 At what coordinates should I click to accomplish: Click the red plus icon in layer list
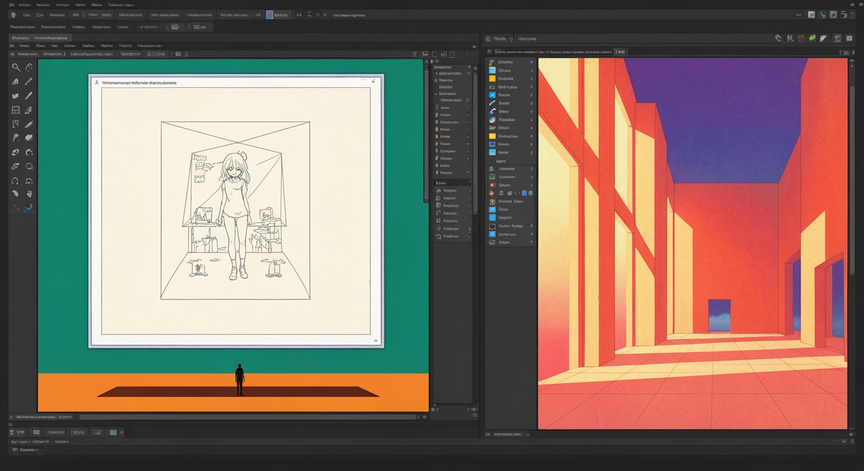492,193
